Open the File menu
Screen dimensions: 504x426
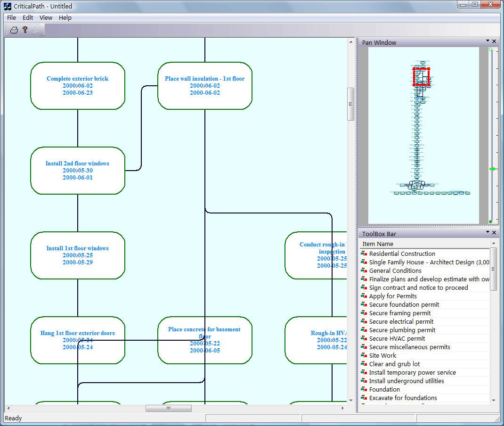(11, 17)
